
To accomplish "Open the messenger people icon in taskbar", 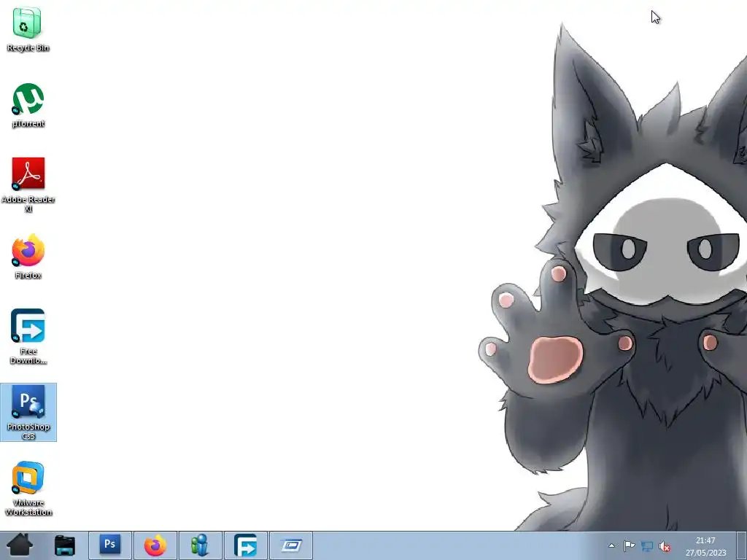I will pyautogui.click(x=200, y=545).
